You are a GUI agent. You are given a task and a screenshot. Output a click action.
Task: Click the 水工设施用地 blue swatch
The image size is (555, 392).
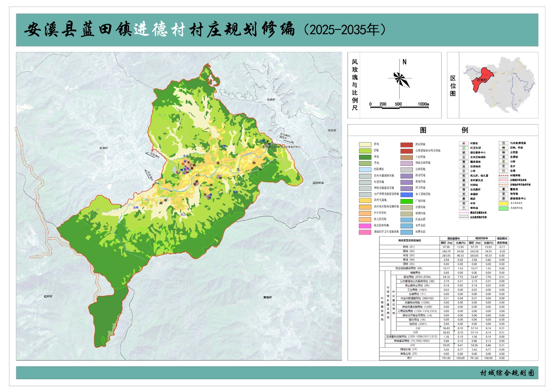(407, 194)
